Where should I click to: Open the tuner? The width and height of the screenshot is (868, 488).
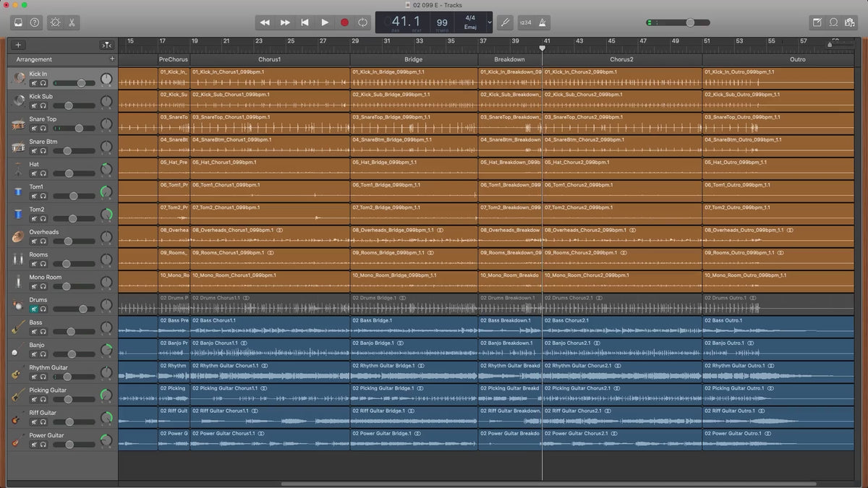(x=506, y=22)
